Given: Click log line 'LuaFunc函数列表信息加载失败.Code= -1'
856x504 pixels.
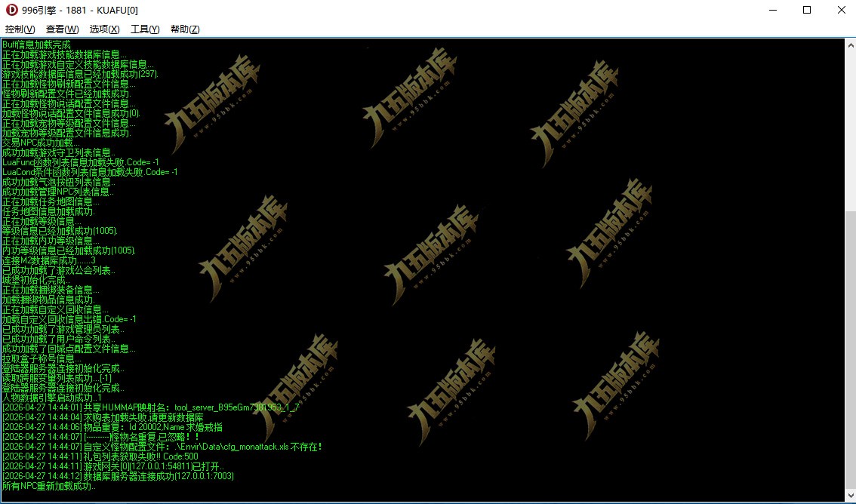Looking at the screenshot, I should click(80, 162).
